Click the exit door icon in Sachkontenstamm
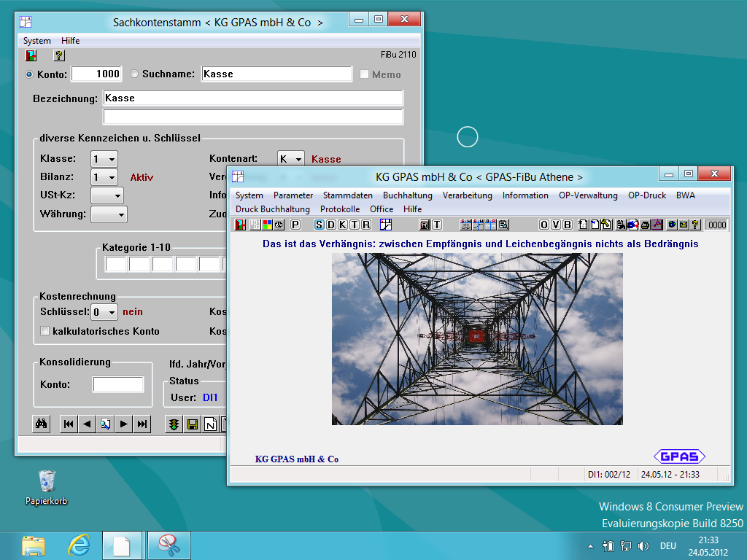Image resolution: width=747 pixels, height=560 pixels. coord(31,55)
